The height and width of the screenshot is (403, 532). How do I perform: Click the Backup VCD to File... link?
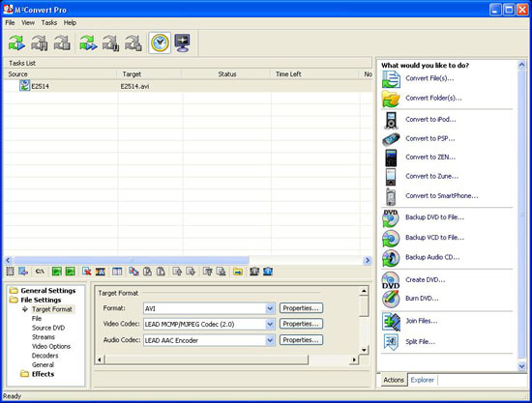(x=434, y=238)
